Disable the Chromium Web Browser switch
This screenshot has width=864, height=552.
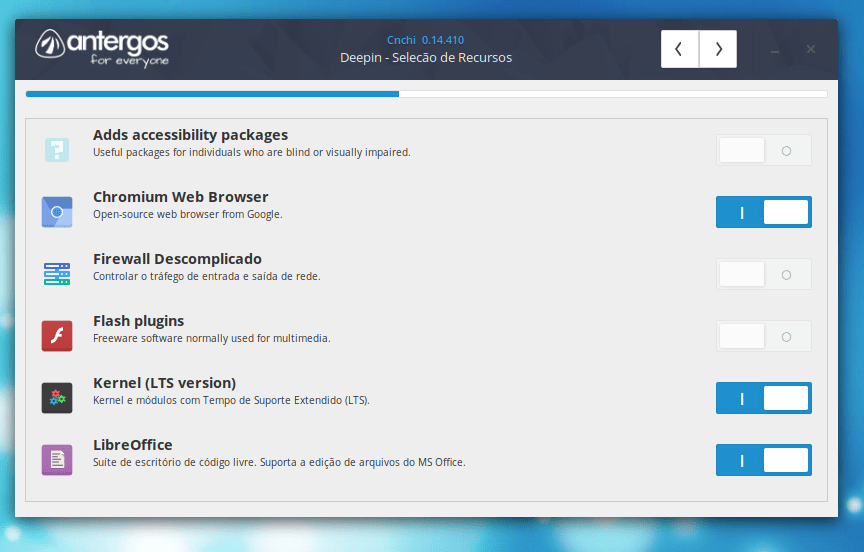click(764, 212)
